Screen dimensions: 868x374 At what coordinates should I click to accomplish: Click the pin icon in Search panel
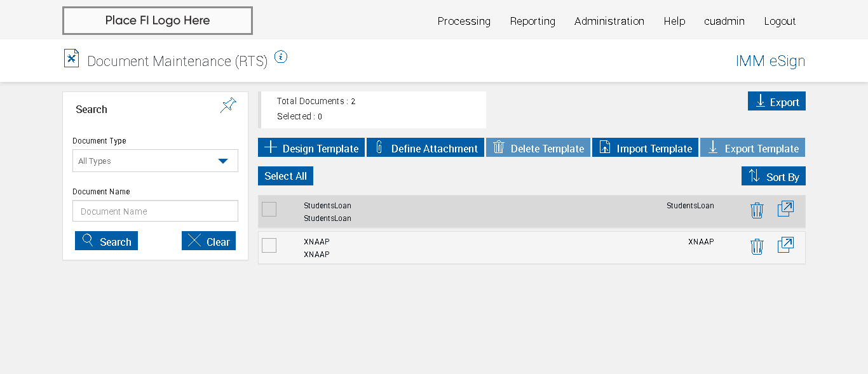coord(228,105)
